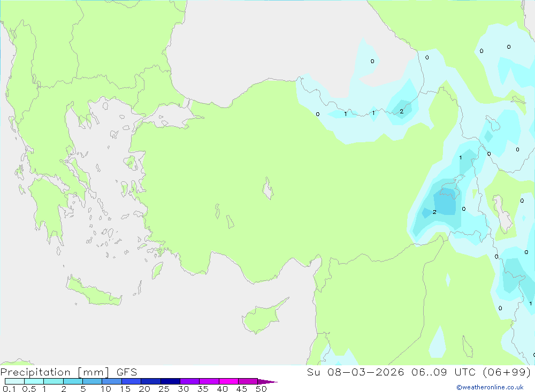535x392 pixels.
Task: Click the '0.5' legend scale label
Action: click(x=29, y=389)
